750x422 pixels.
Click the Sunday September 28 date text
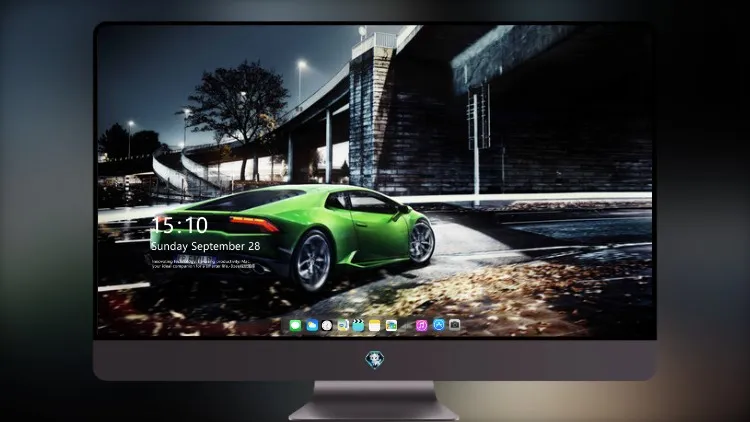206,246
